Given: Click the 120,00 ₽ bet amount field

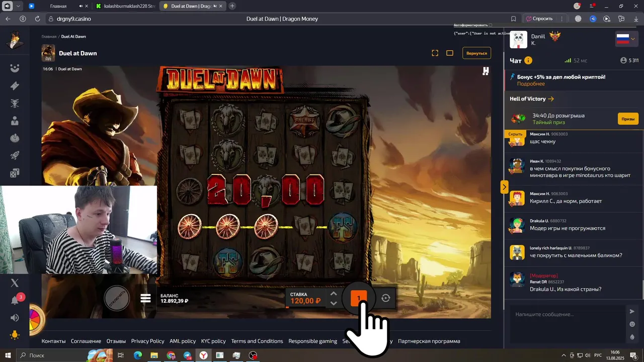Looking at the screenshot, I should pos(305,301).
